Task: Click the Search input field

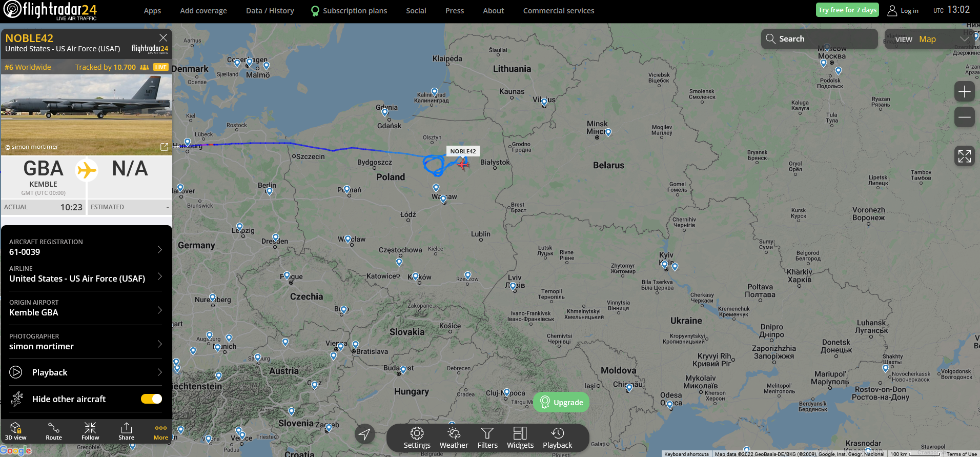Action: 819,39
